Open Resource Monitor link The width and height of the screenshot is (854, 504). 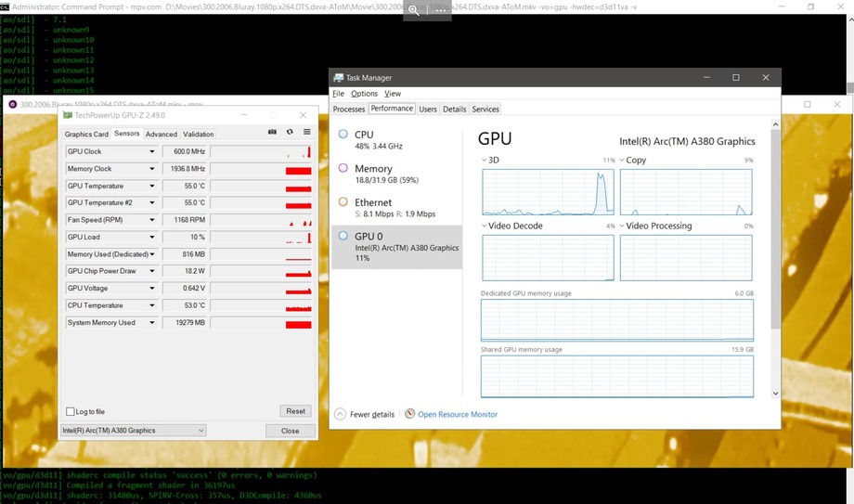point(458,414)
